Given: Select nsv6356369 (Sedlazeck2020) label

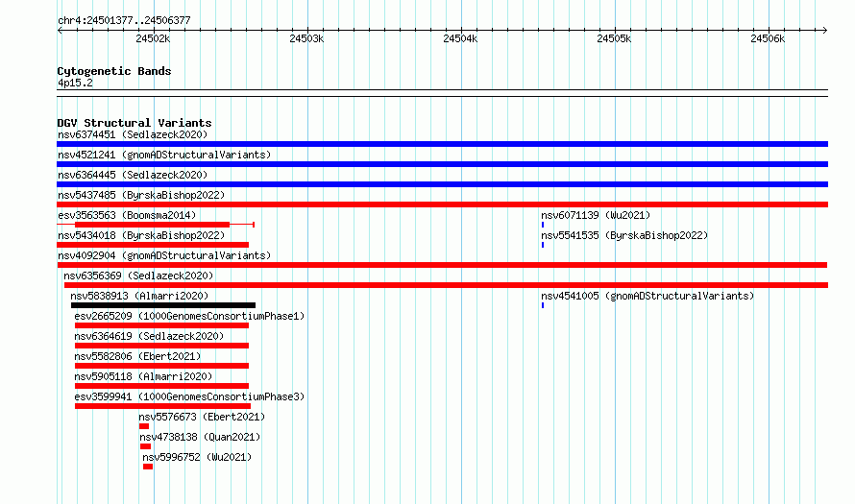Looking at the screenshot, I should tap(138, 276).
